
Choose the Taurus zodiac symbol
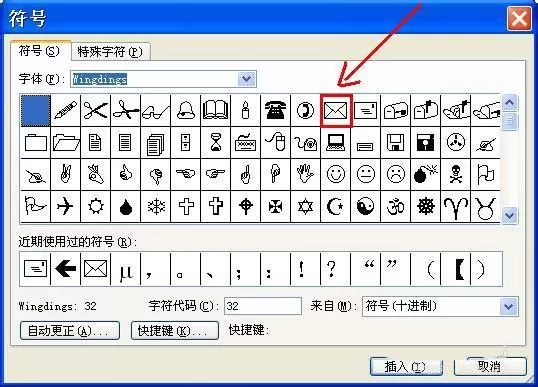click(486, 207)
